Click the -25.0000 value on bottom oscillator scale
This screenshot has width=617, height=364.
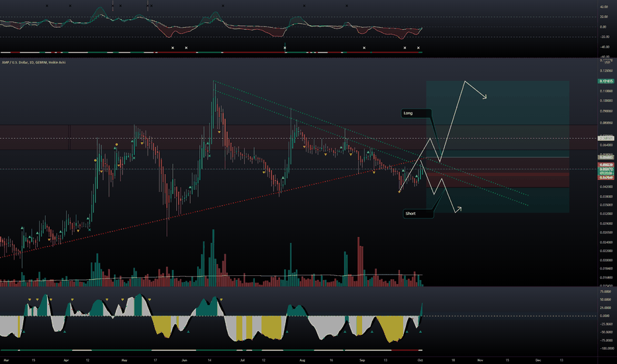click(606, 324)
